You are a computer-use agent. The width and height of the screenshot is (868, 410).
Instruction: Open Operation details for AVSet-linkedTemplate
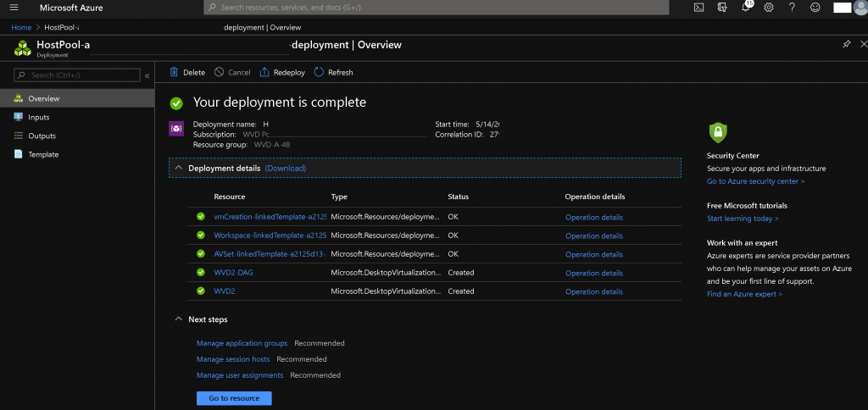pyautogui.click(x=594, y=254)
